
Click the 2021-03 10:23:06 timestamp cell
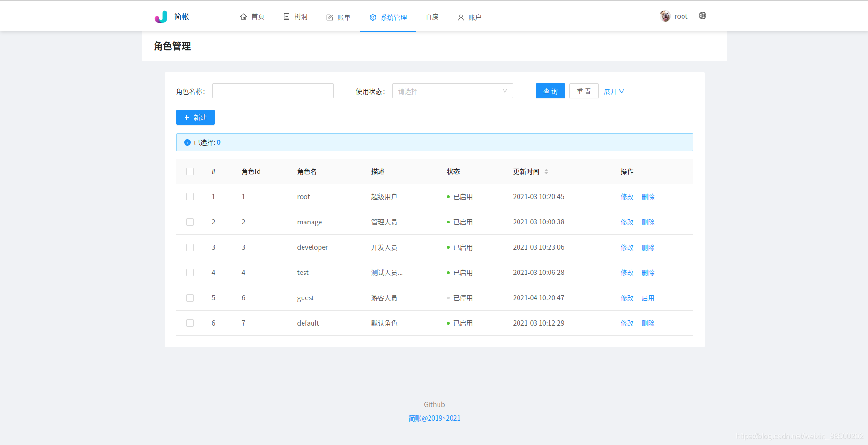[x=539, y=247]
